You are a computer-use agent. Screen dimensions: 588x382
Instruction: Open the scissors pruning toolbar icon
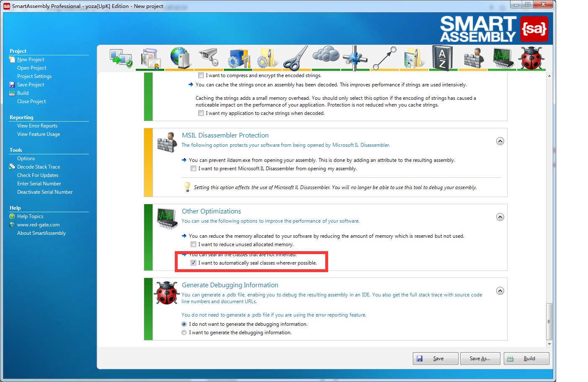tap(296, 58)
